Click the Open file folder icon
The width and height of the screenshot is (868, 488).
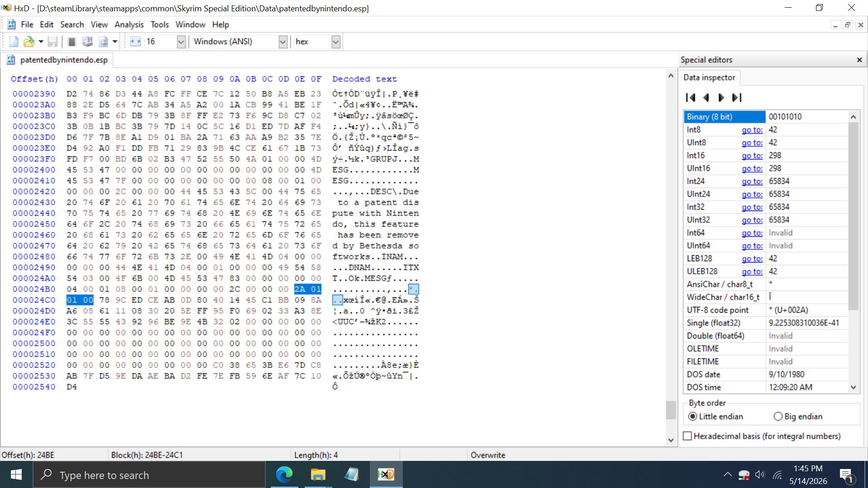point(29,42)
